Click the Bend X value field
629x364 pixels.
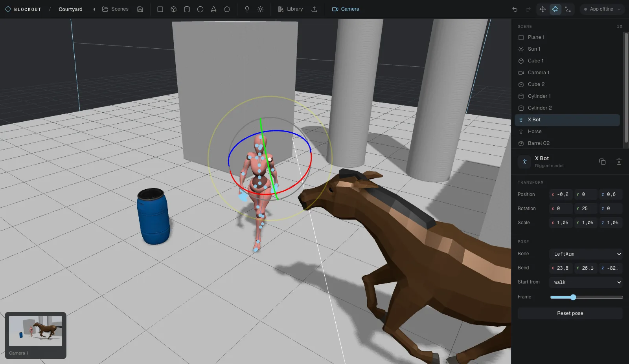(561, 268)
